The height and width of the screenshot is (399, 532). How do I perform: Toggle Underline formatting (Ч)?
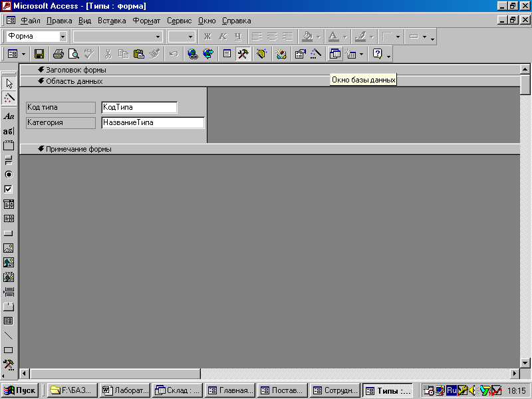[x=238, y=37]
